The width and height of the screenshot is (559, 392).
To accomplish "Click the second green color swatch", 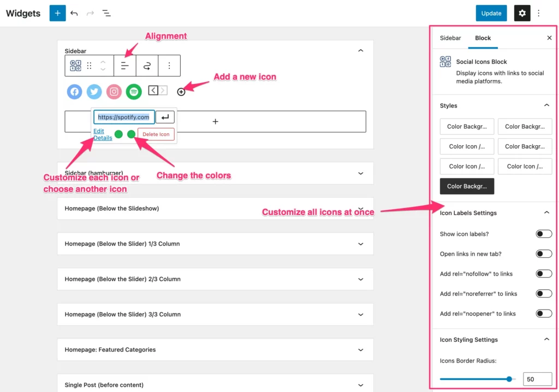I will [131, 134].
